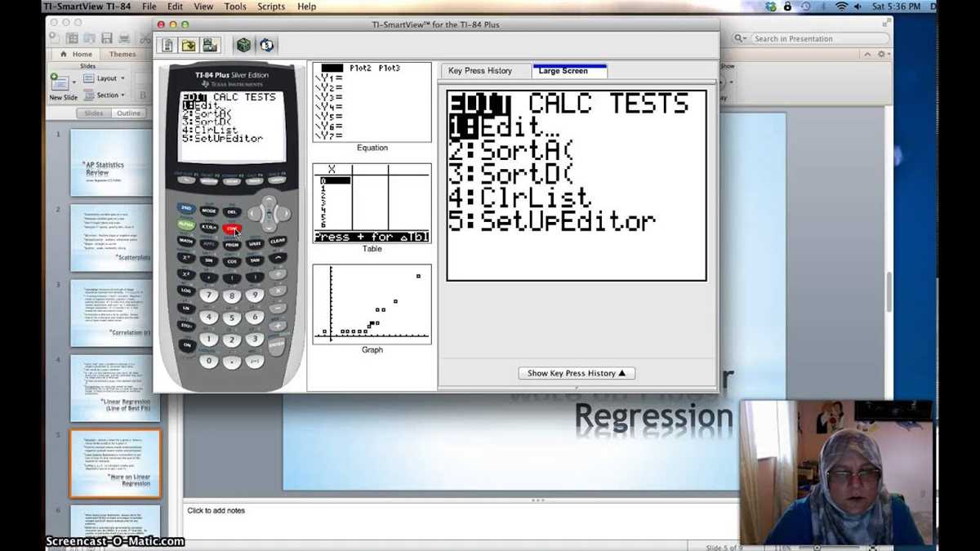980x551 pixels.
Task: Select the Outline panel tab
Action: tap(128, 113)
